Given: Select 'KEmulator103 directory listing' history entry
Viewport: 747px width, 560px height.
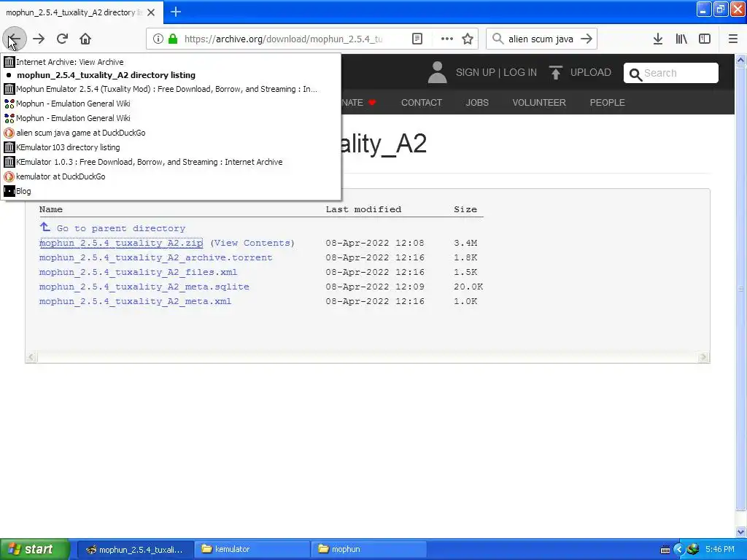Looking at the screenshot, I should tap(171, 147).
